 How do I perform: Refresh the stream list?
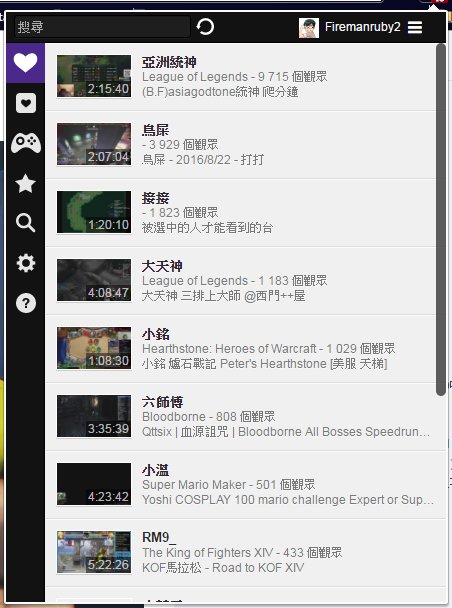pyautogui.click(x=205, y=27)
